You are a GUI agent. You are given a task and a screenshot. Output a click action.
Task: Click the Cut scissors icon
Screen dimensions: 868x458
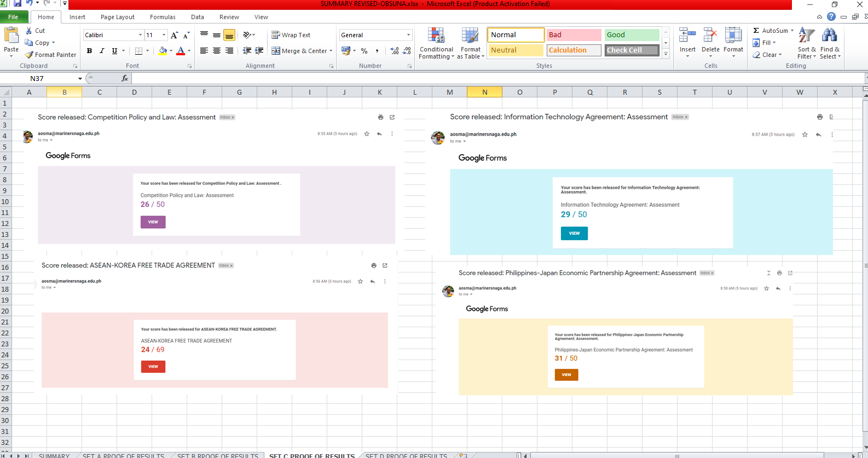[29, 31]
